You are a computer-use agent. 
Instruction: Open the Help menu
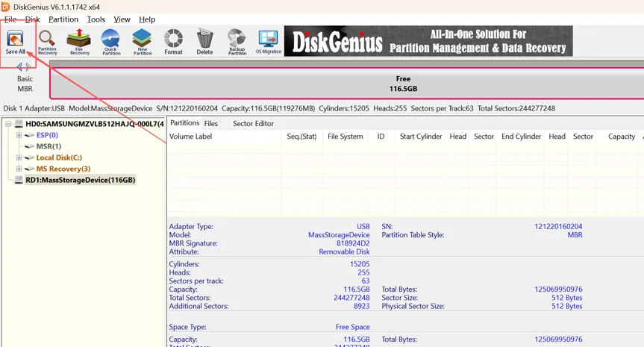click(147, 19)
